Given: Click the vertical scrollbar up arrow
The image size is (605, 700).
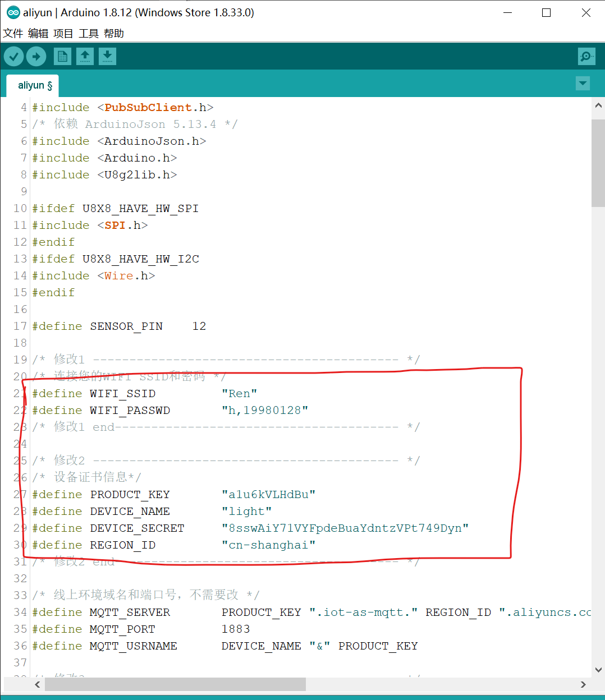Looking at the screenshot, I should (x=598, y=105).
